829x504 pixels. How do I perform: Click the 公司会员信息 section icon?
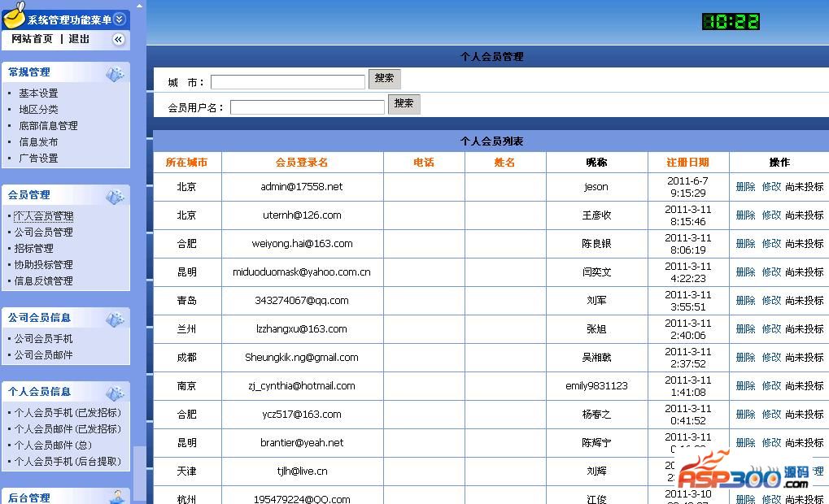(x=116, y=319)
